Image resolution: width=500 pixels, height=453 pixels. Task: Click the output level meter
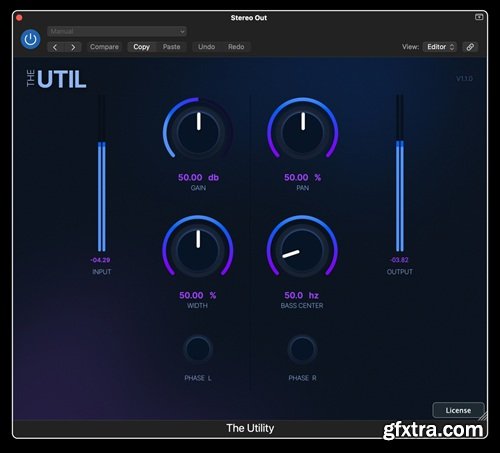[x=400, y=173]
